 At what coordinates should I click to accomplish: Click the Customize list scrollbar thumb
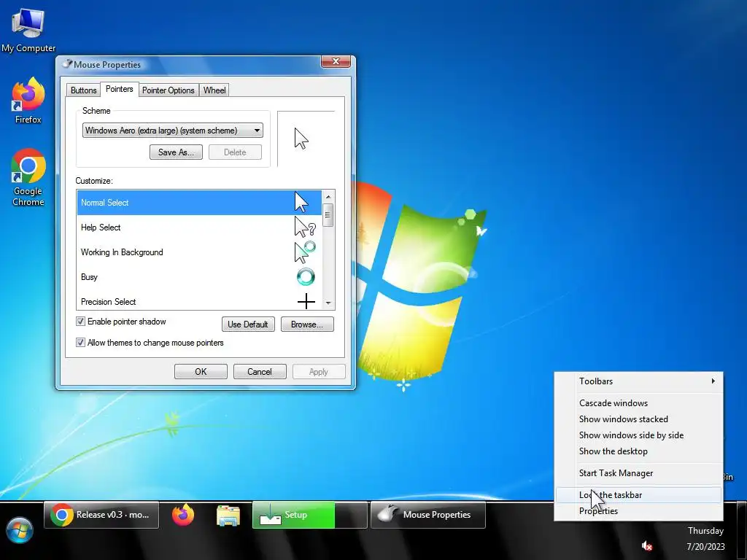328,215
